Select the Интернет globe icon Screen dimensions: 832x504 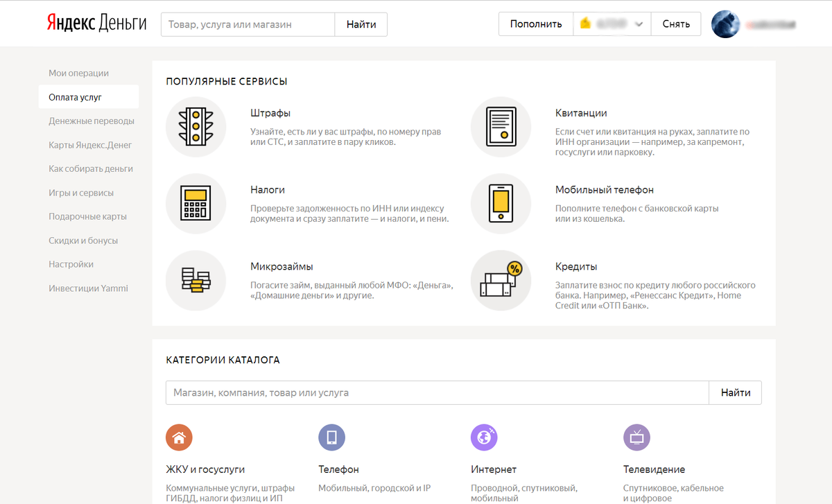click(484, 437)
